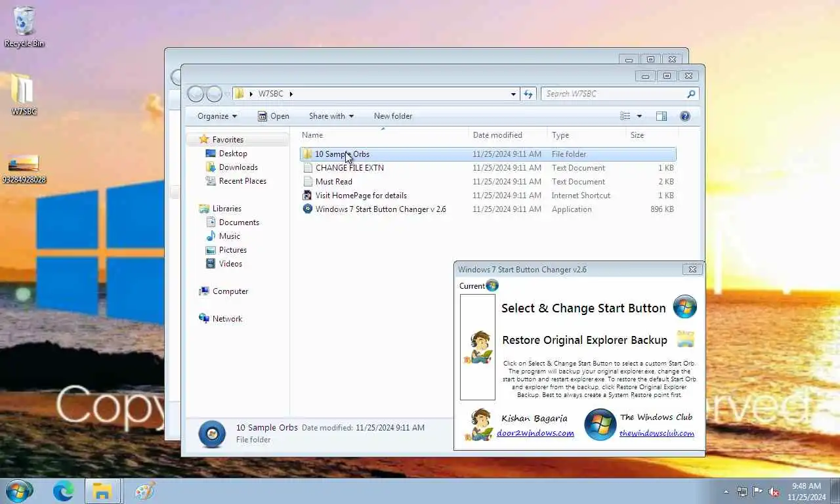Click the address bar refresh button
Screen dimensions: 840x504
[x=528, y=94]
